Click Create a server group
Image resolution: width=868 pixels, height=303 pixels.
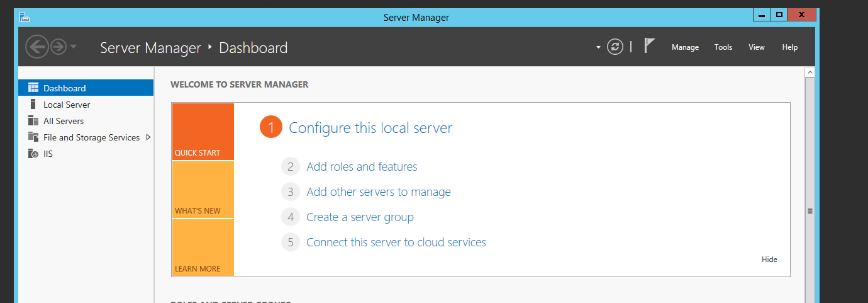pyautogui.click(x=360, y=217)
